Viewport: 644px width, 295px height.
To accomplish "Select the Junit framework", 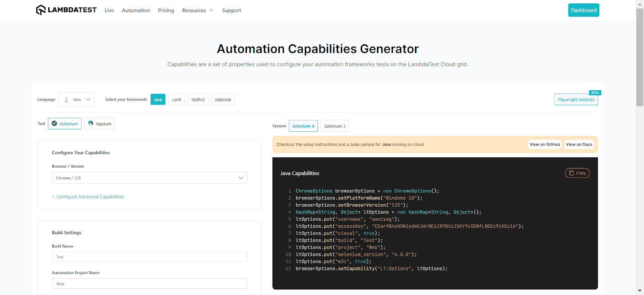I will pyautogui.click(x=176, y=100).
